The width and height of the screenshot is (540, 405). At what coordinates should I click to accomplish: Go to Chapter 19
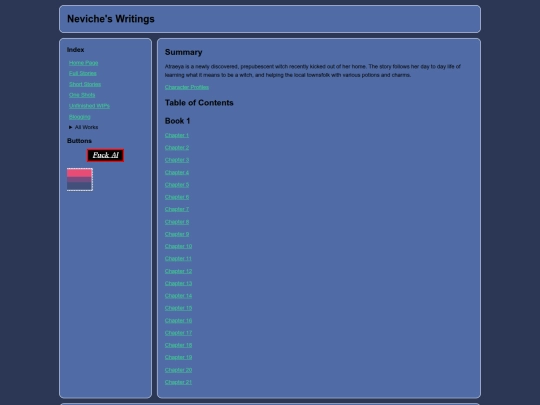tap(178, 357)
